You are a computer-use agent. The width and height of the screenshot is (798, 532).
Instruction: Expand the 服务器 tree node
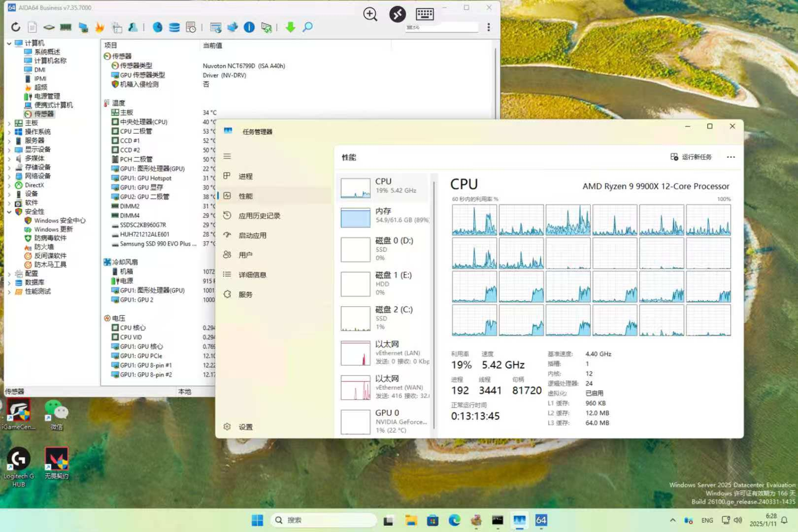coord(9,141)
